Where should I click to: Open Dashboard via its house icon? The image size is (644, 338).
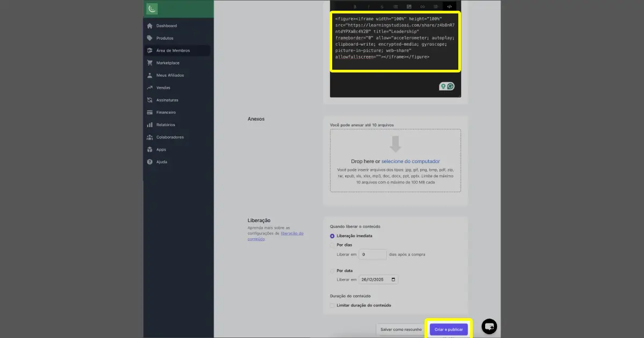pos(150,26)
